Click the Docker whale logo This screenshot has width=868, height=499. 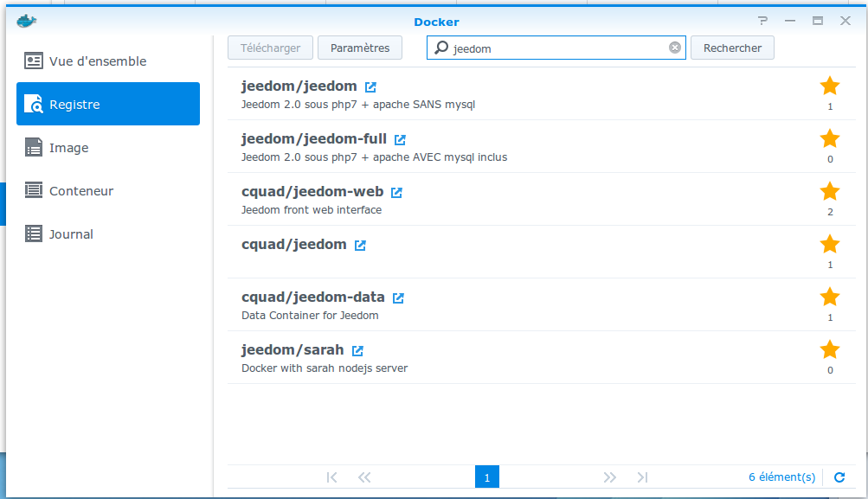[26, 21]
